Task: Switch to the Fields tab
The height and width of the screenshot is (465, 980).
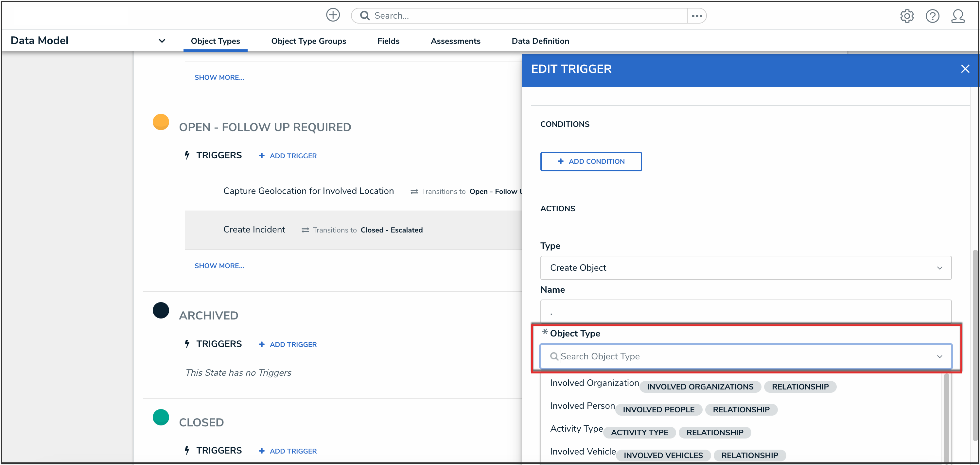Action: [388, 41]
